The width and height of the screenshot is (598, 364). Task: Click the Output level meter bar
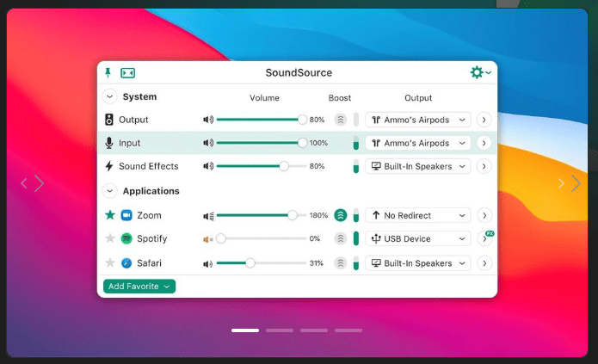(356, 120)
